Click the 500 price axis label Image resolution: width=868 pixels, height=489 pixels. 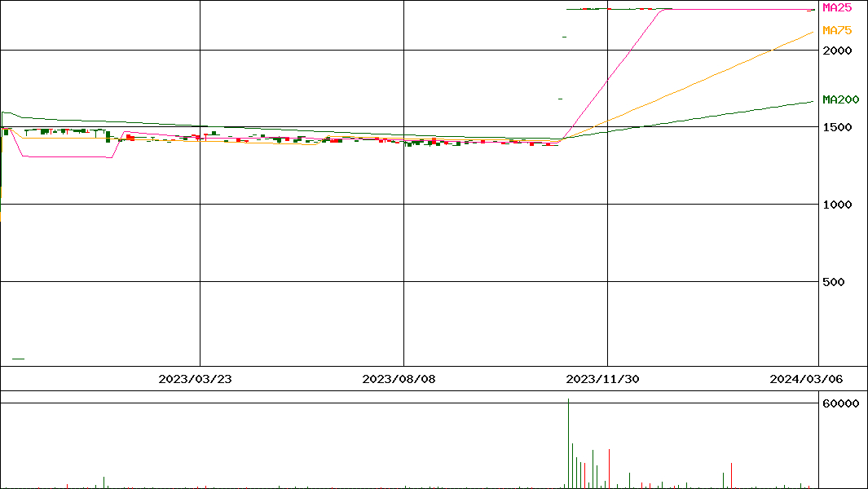click(834, 282)
